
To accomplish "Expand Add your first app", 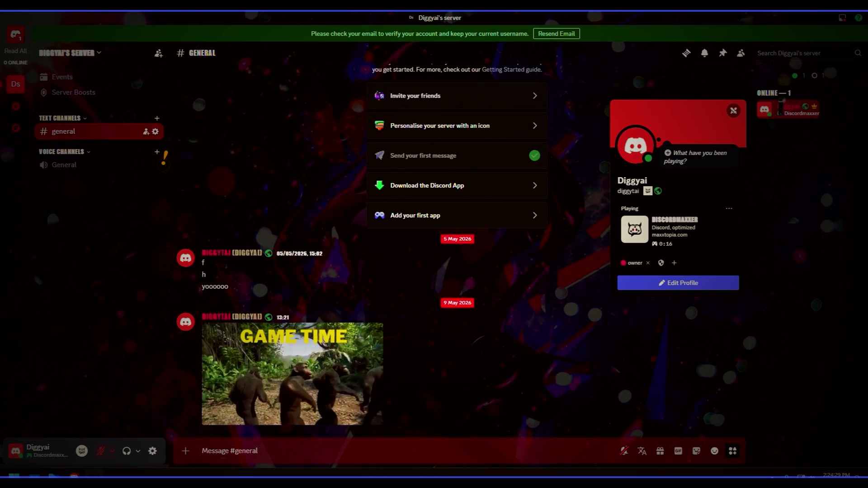I will 457,216.
